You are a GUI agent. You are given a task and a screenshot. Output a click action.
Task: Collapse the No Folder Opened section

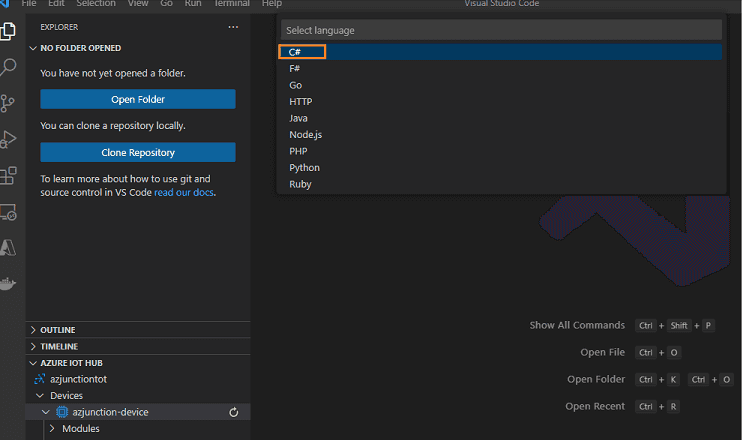[x=33, y=48]
